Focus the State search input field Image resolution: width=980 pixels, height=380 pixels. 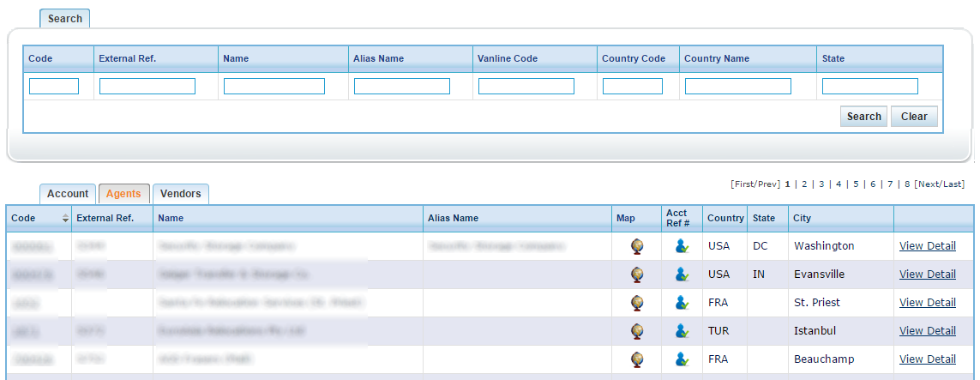pos(870,87)
